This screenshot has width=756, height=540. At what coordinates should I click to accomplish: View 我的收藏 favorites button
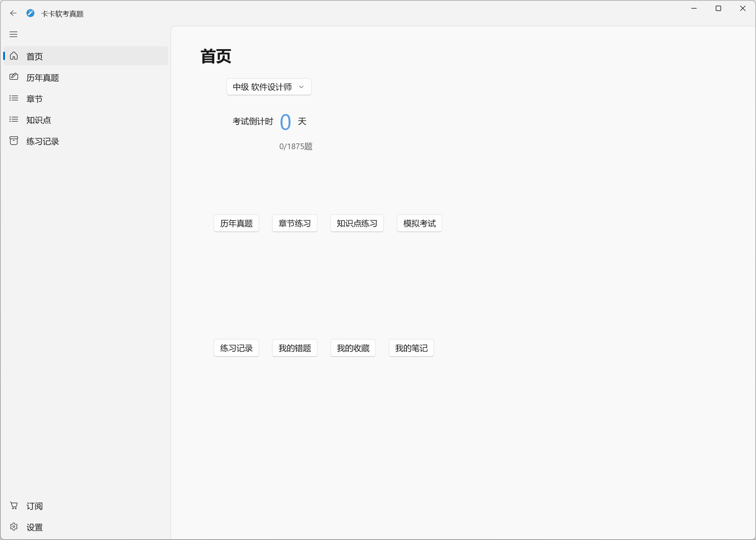tap(353, 348)
